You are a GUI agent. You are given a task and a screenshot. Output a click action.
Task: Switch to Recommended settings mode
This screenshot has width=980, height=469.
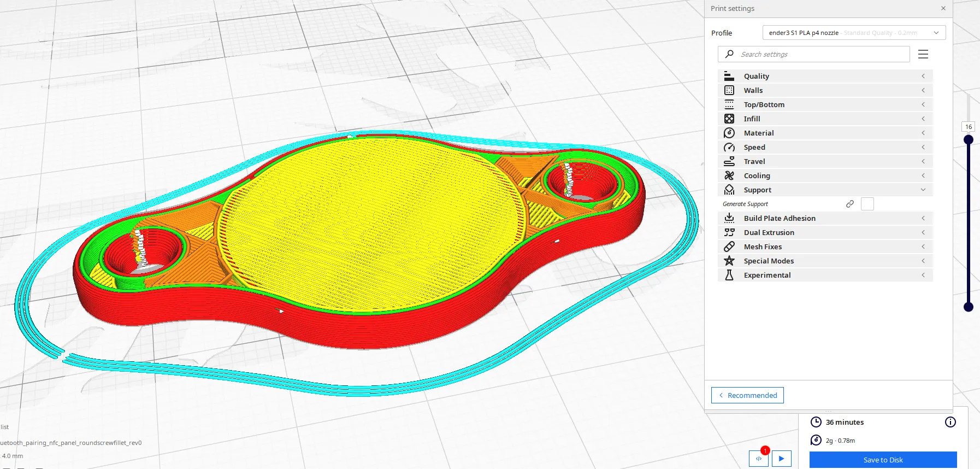(747, 395)
